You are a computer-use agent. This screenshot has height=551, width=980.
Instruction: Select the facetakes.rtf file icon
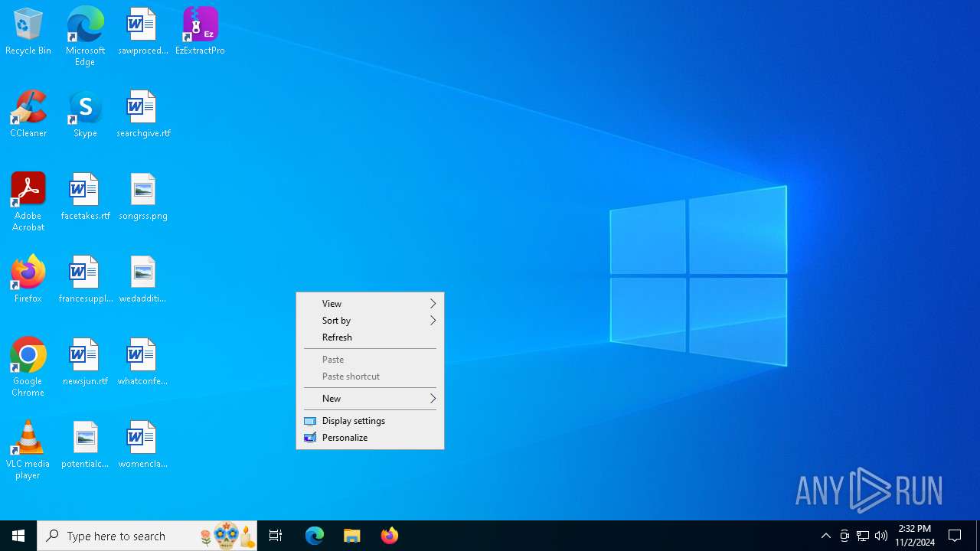(85, 197)
